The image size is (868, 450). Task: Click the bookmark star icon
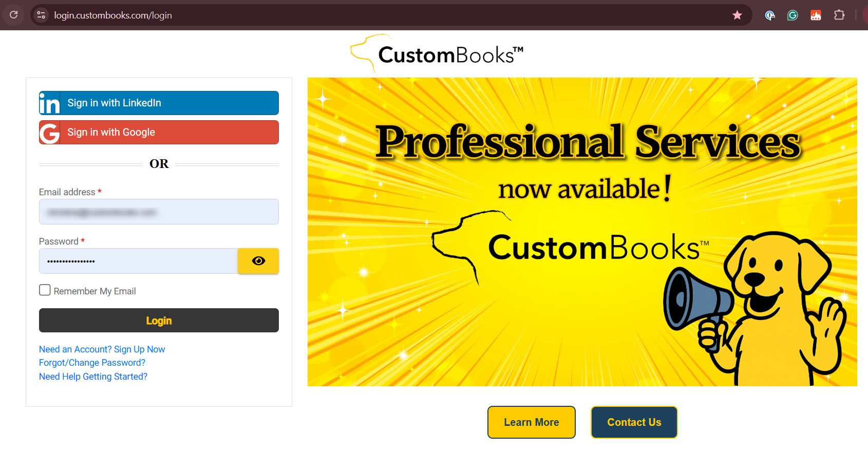click(x=737, y=15)
